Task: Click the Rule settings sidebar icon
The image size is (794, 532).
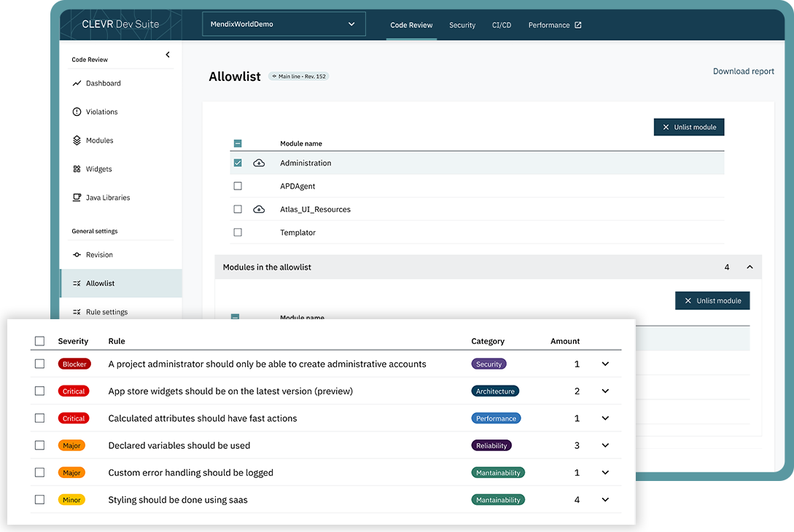Action: 77,312
